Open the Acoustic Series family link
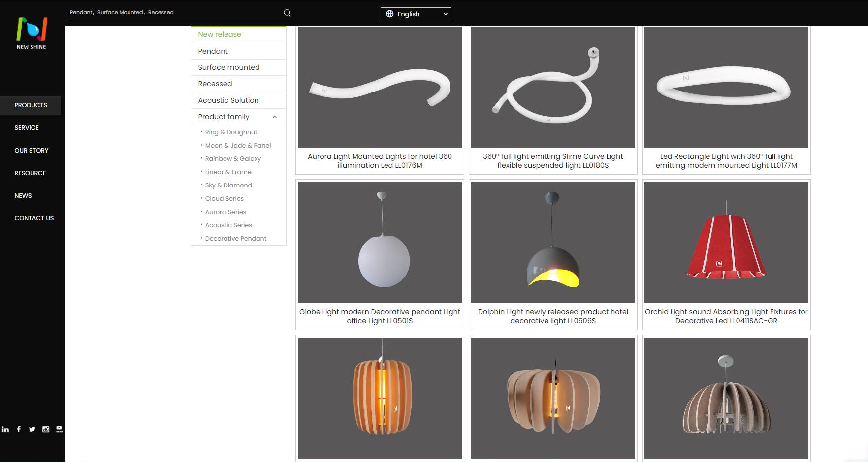Screen dimensions: 868x462 228,225
